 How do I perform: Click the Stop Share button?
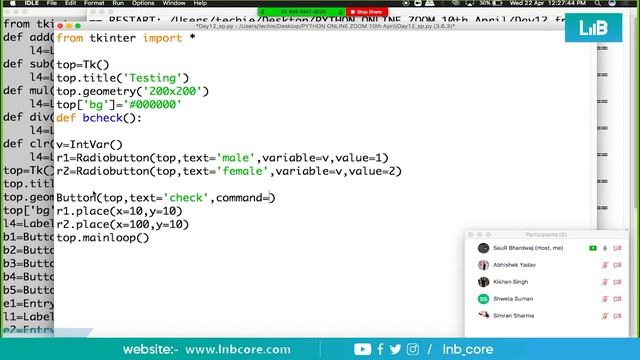(x=367, y=12)
